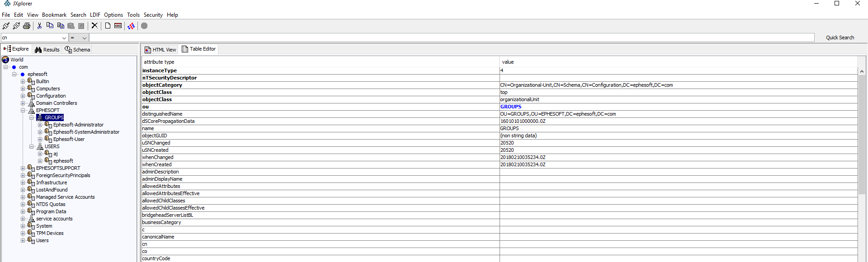
Task: Click the Delete X icon
Action: (94, 26)
